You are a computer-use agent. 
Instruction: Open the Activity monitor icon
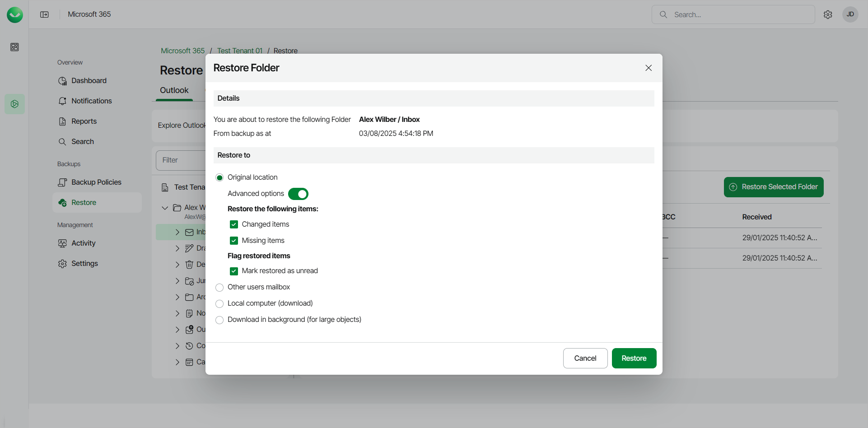pos(62,243)
